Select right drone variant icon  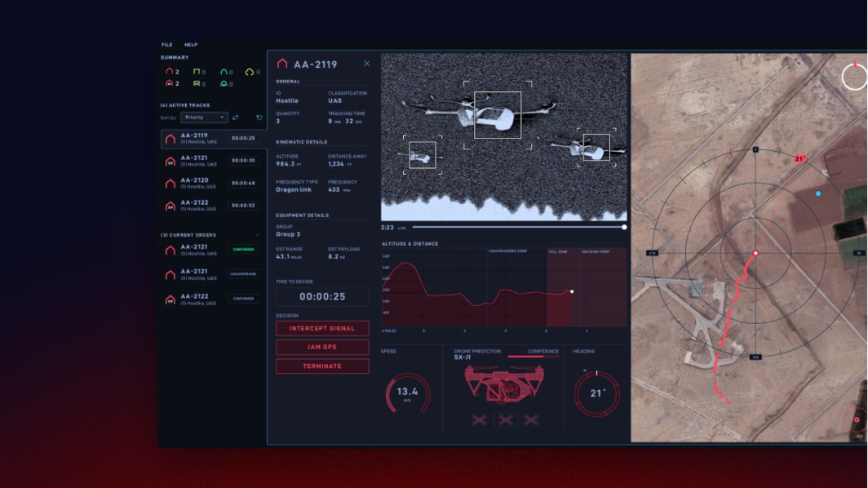(531, 420)
